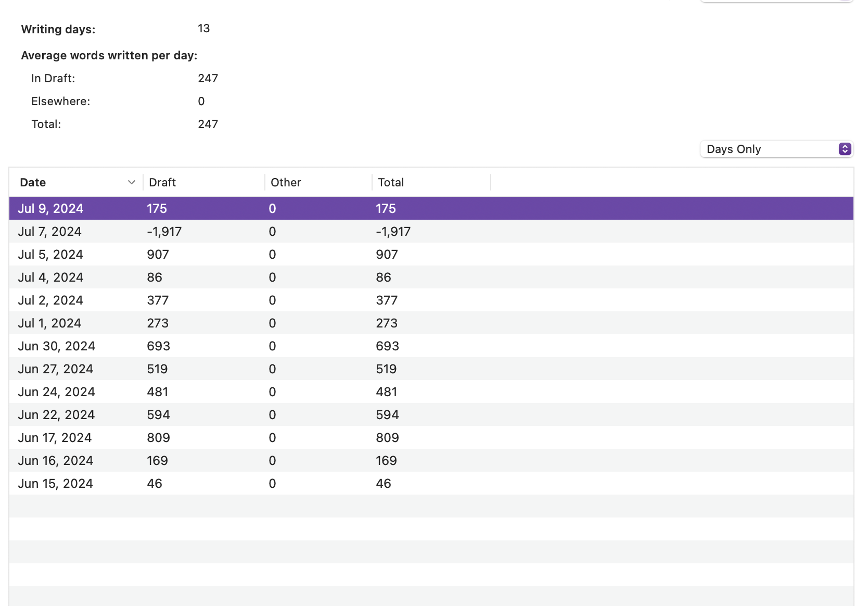Click the 86 value in Draft column
This screenshot has height=606, width=868.
point(155,277)
